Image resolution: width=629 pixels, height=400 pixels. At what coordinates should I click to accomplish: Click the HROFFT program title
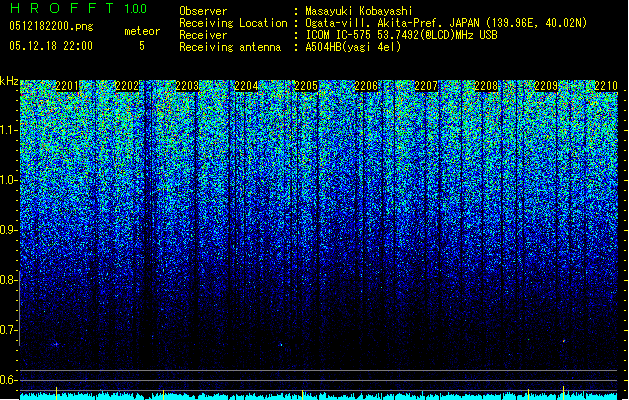[62, 8]
